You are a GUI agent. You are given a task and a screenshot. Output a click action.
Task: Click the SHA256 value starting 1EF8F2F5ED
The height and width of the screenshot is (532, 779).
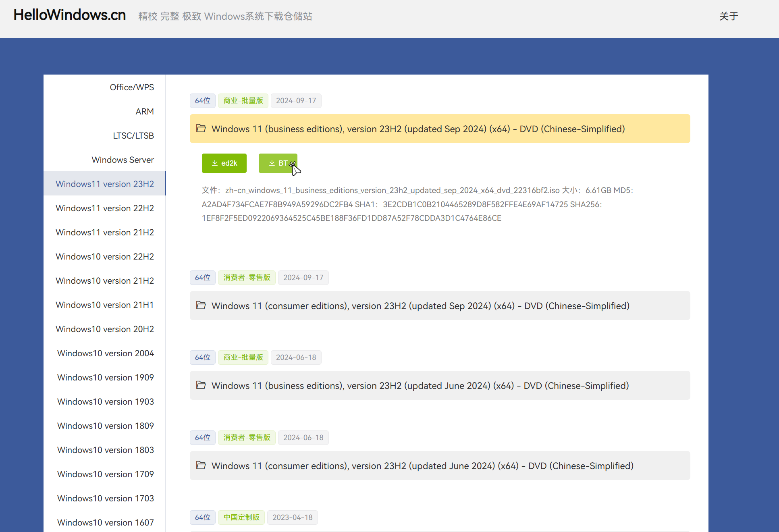pyautogui.click(x=352, y=218)
